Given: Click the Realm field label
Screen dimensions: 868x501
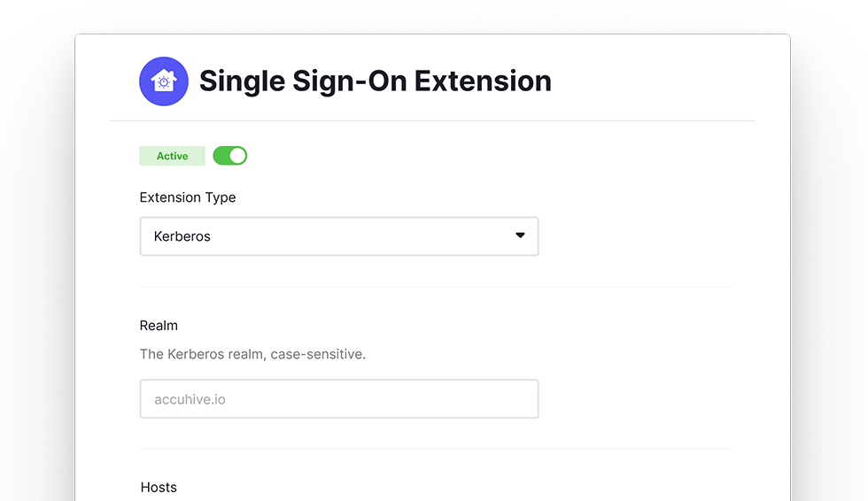Looking at the screenshot, I should tap(159, 326).
